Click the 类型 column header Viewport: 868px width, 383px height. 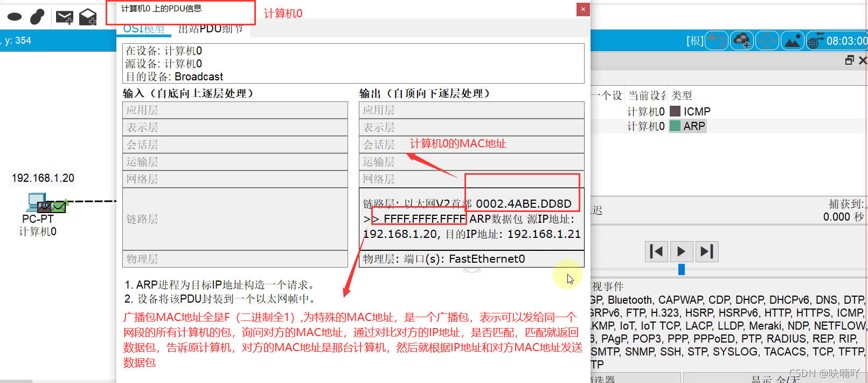pos(682,95)
